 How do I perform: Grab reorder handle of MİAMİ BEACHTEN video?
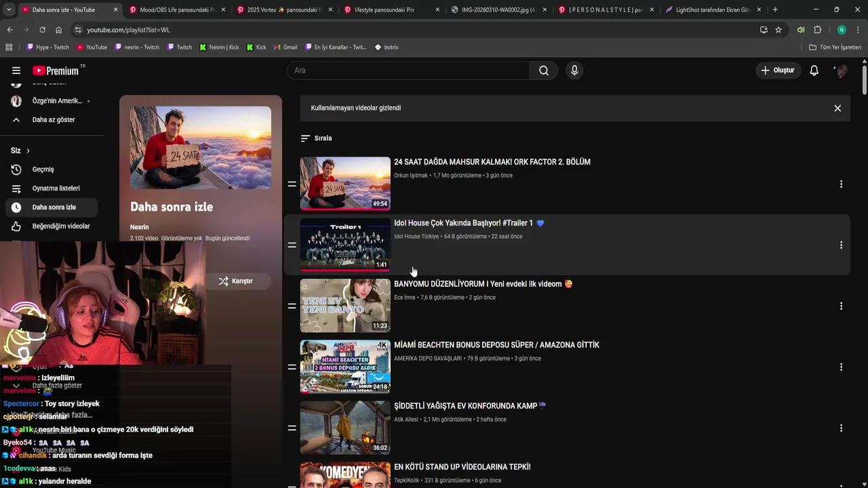(292, 367)
